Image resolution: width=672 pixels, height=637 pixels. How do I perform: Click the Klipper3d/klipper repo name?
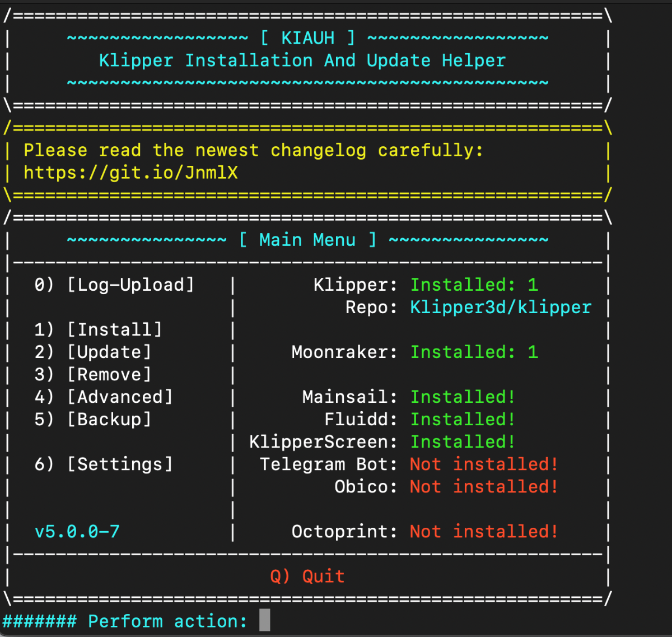pyautogui.click(x=501, y=307)
